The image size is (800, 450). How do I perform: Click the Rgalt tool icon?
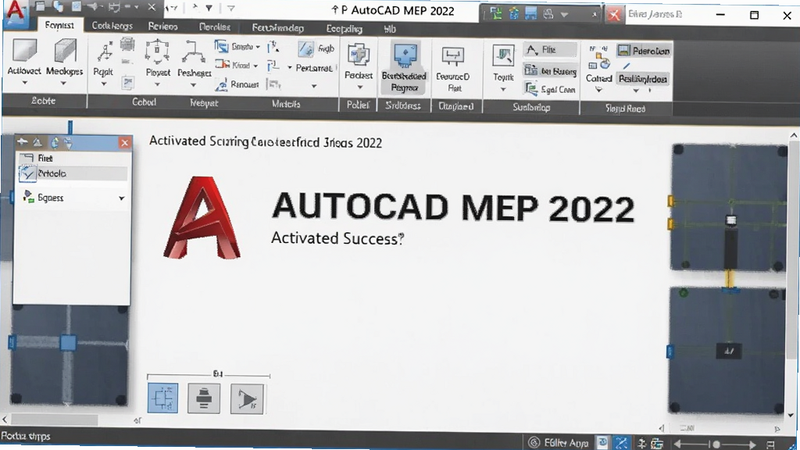pos(104,54)
